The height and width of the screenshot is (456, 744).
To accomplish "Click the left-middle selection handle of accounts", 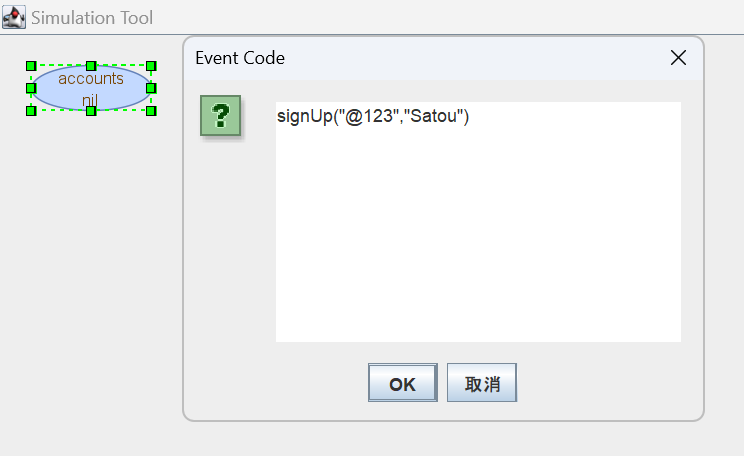I will click(x=31, y=88).
